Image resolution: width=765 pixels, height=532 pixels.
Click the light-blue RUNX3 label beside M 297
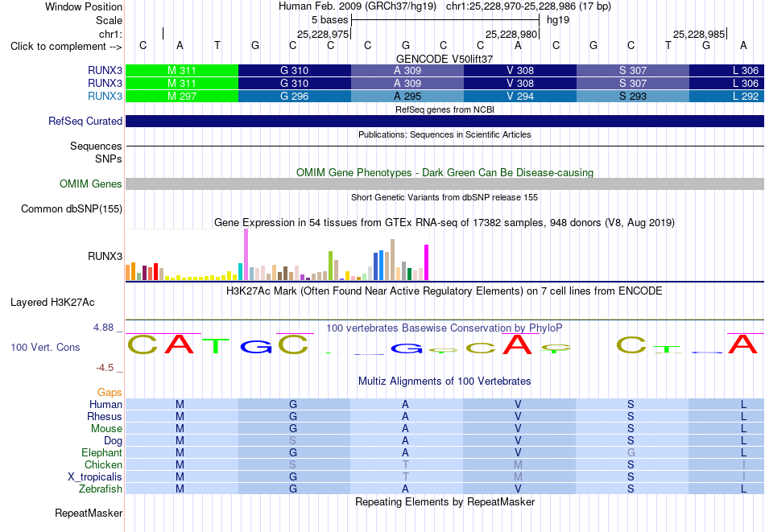105,96
